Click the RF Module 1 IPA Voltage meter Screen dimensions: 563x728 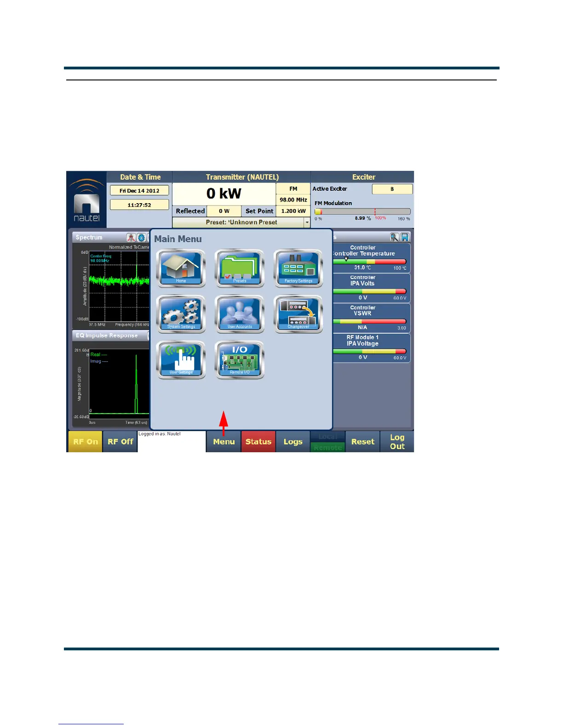[x=371, y=348]
